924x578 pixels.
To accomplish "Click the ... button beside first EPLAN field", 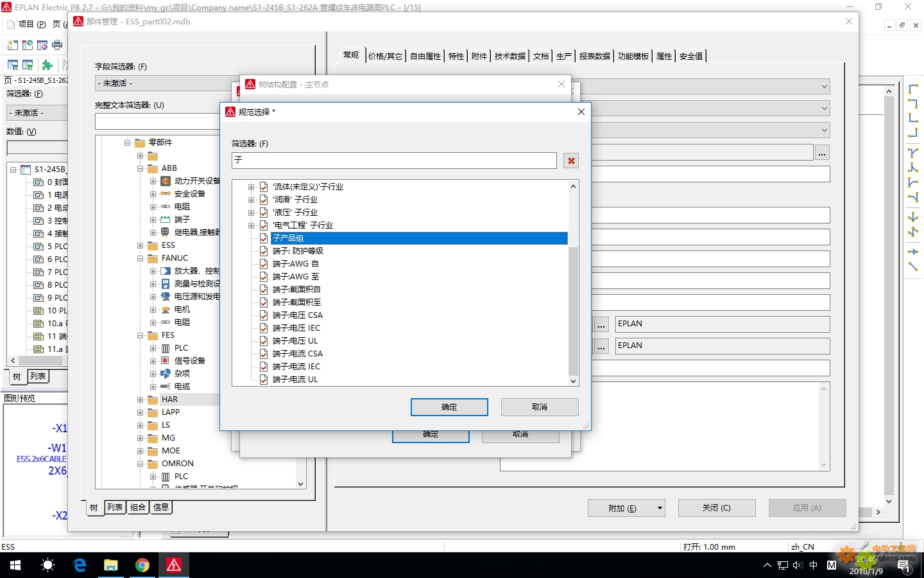I will [x=601, y=324].
